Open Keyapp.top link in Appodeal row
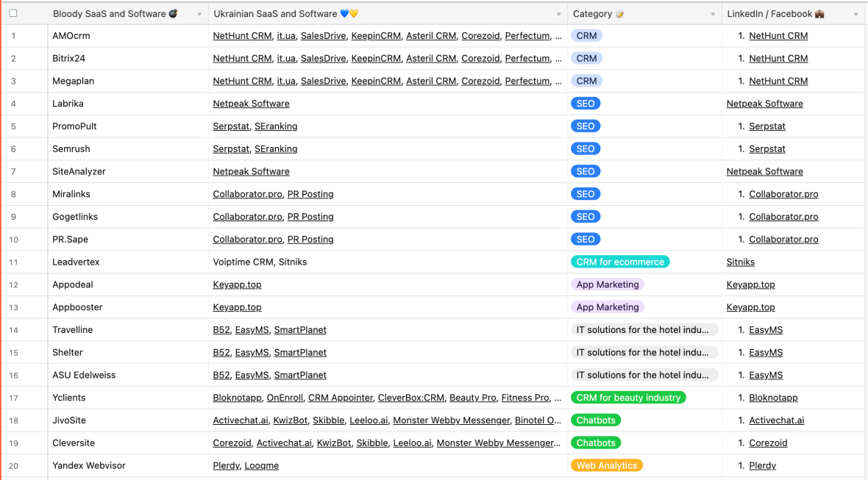 coord(237,285)
